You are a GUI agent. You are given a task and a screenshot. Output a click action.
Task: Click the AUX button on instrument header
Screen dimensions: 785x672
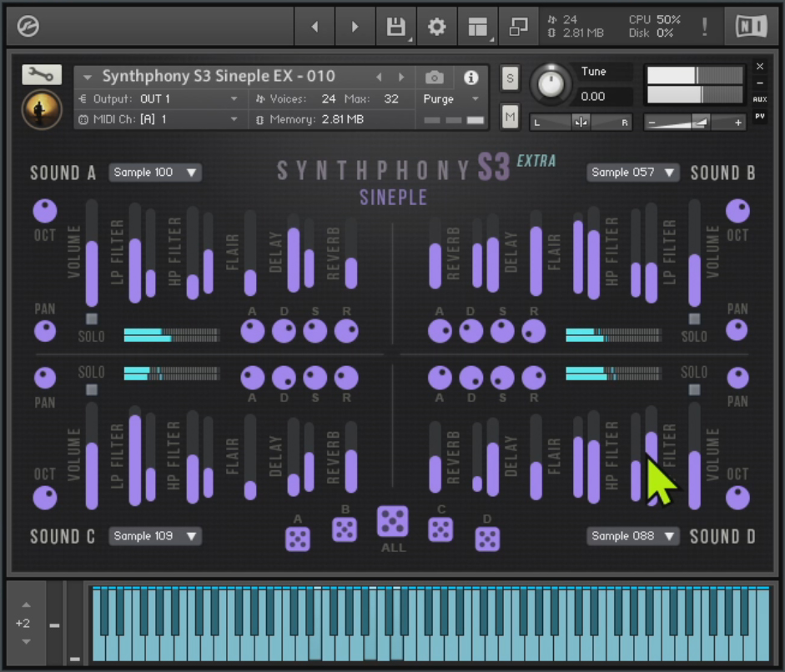[759, 99]
